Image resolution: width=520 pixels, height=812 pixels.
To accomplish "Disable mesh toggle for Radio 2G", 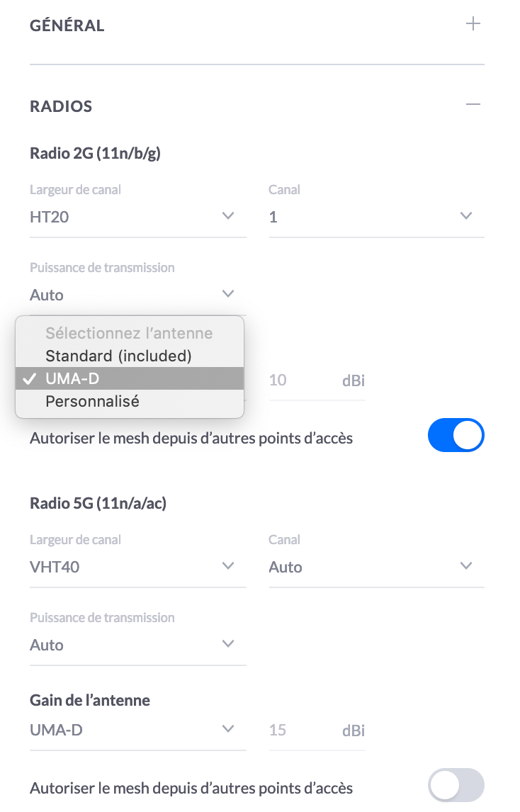I will (x=456, y=435).
